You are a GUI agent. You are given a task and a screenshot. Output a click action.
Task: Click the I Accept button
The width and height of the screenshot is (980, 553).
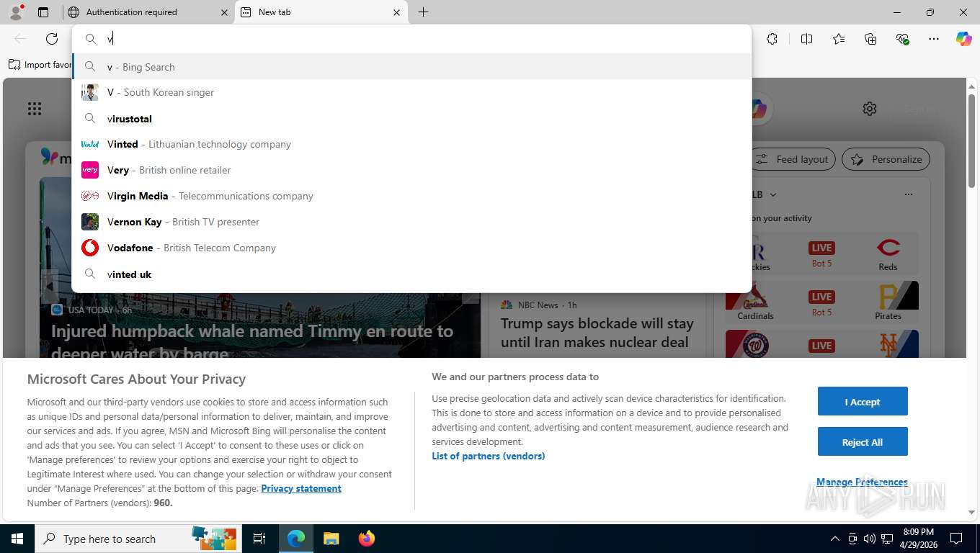(x=863, y=401)
